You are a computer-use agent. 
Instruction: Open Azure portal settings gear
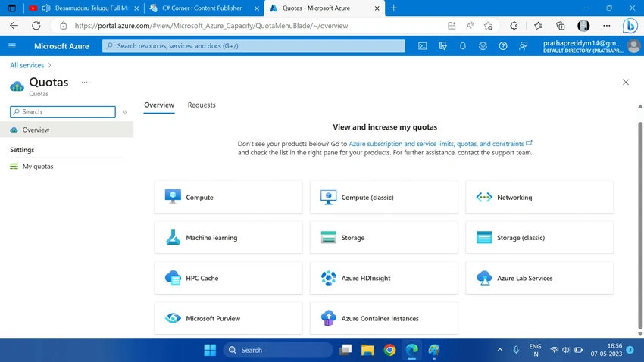click(483, 46)
